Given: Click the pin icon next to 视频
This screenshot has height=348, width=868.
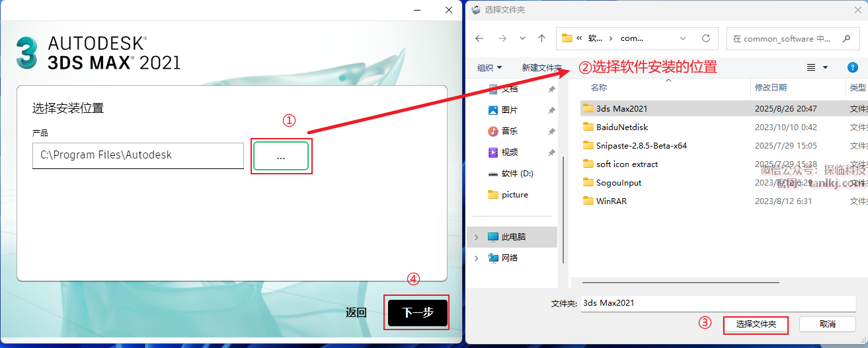Looking at the screenshot, I should tap(551, 152).
